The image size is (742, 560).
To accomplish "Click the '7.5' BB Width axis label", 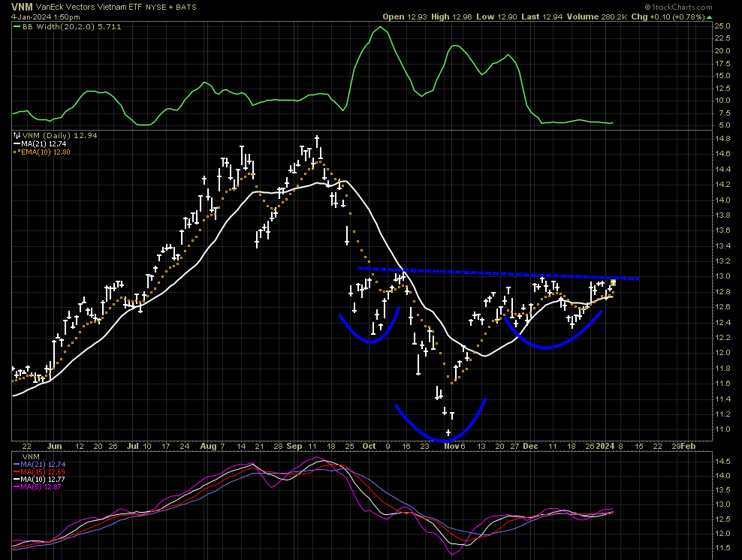I will pyautogui.click(x=724, y=113).
